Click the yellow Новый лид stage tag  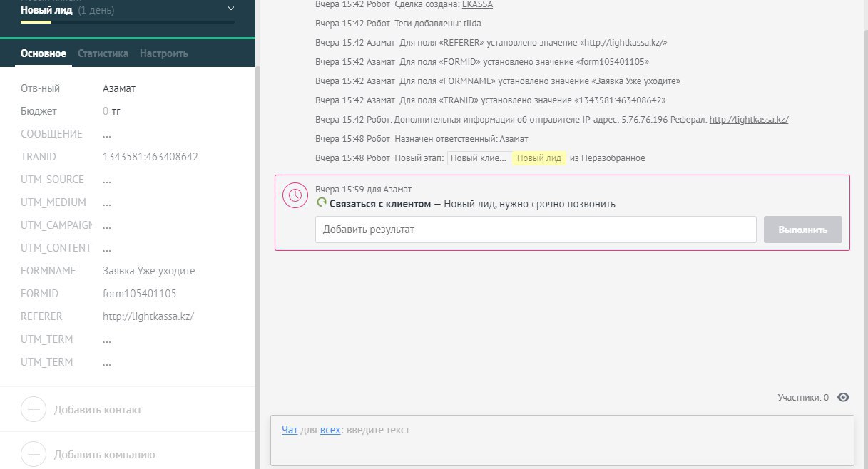[540, 158]
